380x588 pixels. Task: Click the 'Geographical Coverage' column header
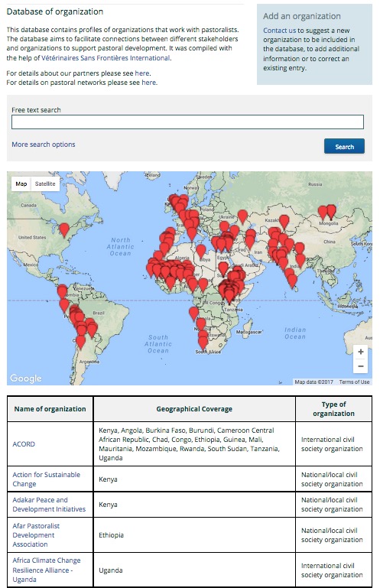click(x=194, y=409)
